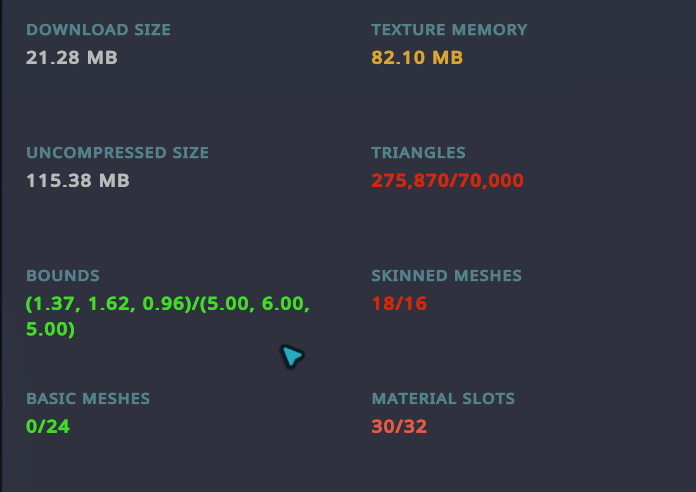Click the left panel border edge

tap(1, 246)
